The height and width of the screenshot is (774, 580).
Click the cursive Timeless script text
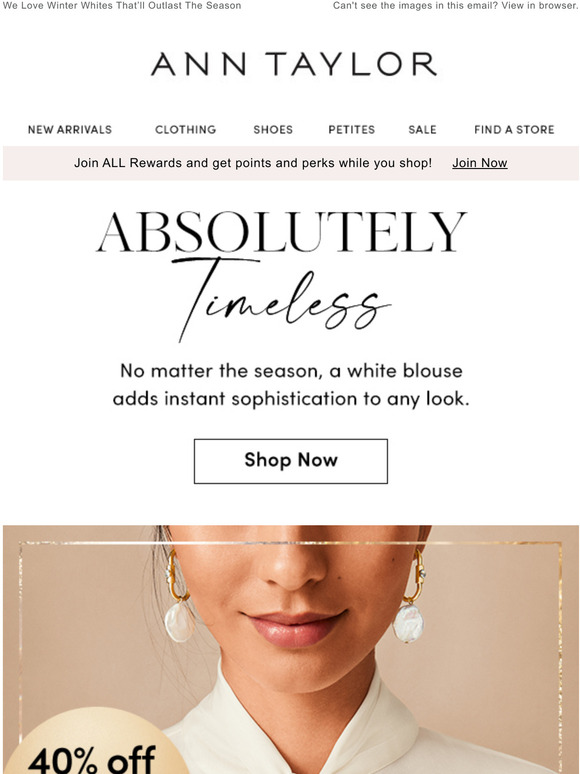pyautogui.click(x=281, y=299)
